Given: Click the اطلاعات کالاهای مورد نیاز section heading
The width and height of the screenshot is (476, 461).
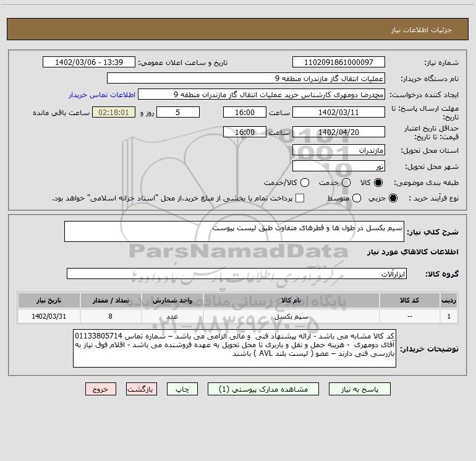Looking at the screenshot, I should click(x=413, y=252).
